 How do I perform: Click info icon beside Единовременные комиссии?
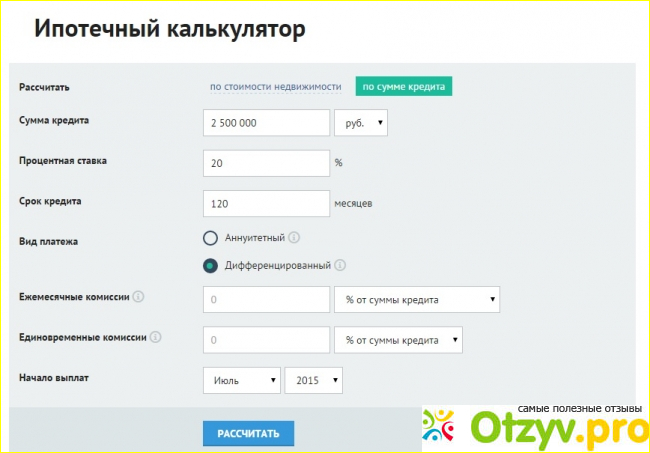155,337
